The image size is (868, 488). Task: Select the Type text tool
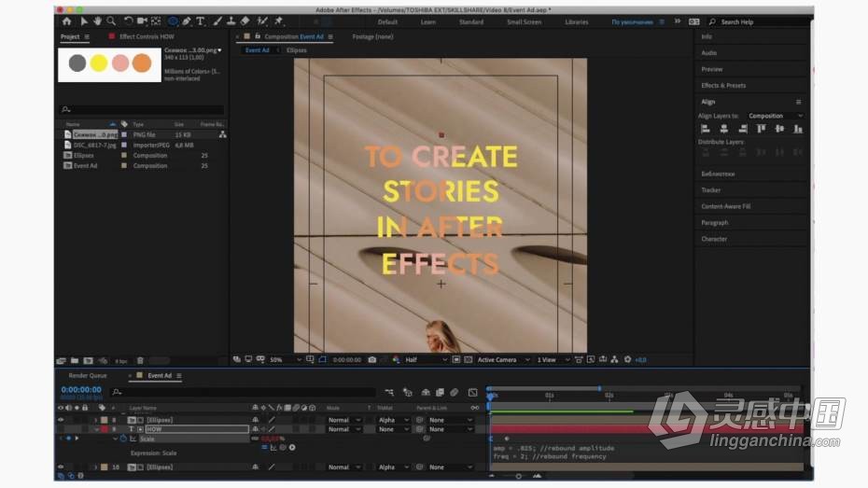200,21
